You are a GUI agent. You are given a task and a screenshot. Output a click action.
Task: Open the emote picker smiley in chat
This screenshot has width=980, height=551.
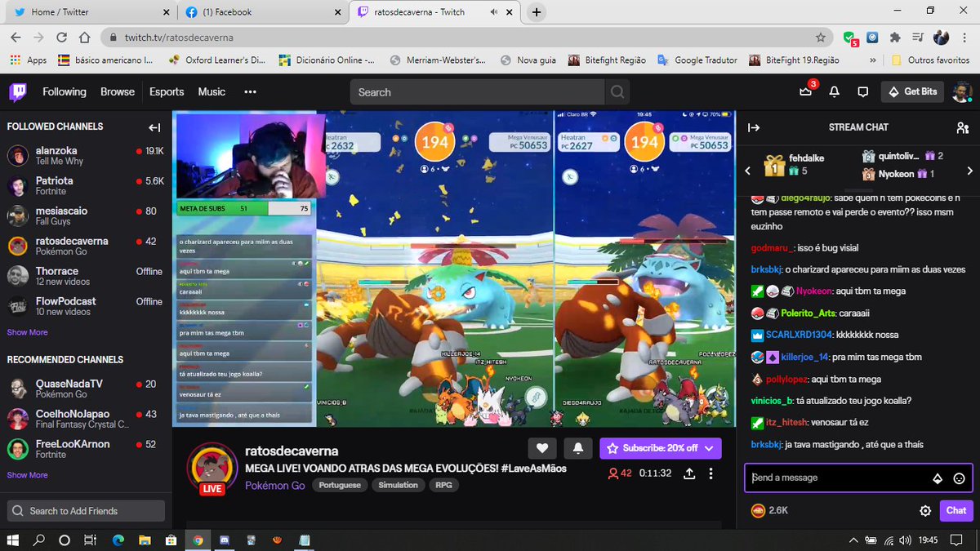959,478
